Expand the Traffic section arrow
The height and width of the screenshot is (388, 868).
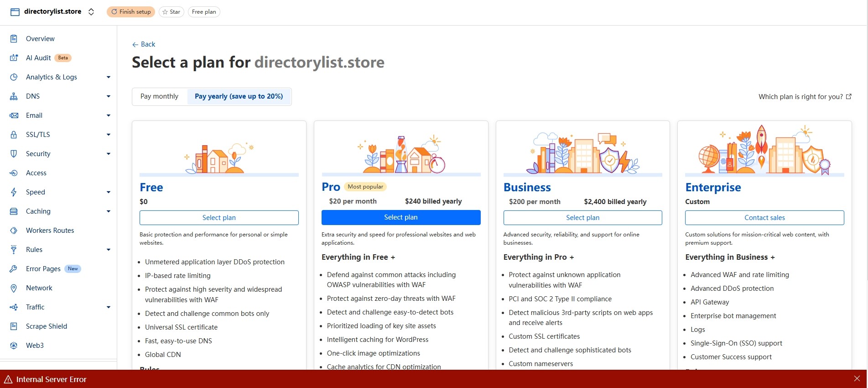click(109, 307)
